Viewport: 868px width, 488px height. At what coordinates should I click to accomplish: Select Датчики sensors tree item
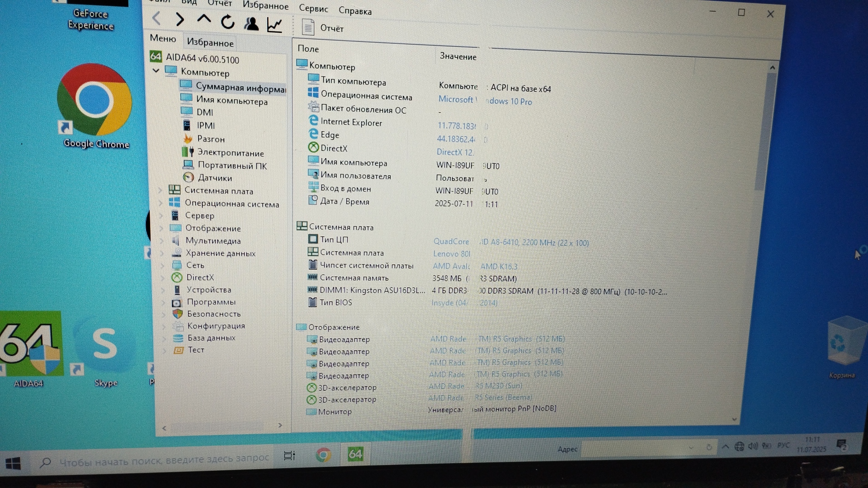[x=215, y=178]
